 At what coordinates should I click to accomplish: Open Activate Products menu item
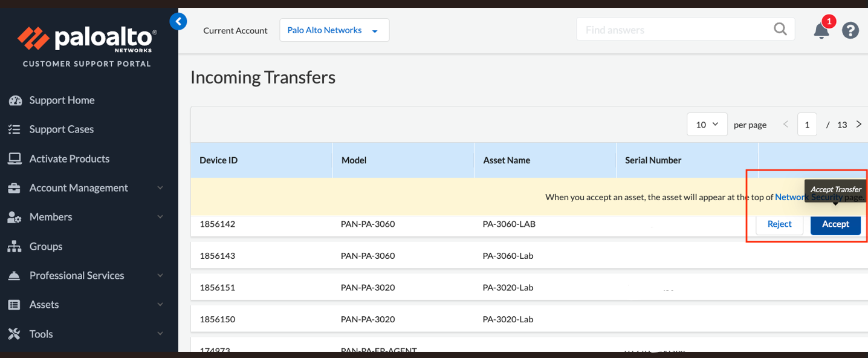click(70, 158)
